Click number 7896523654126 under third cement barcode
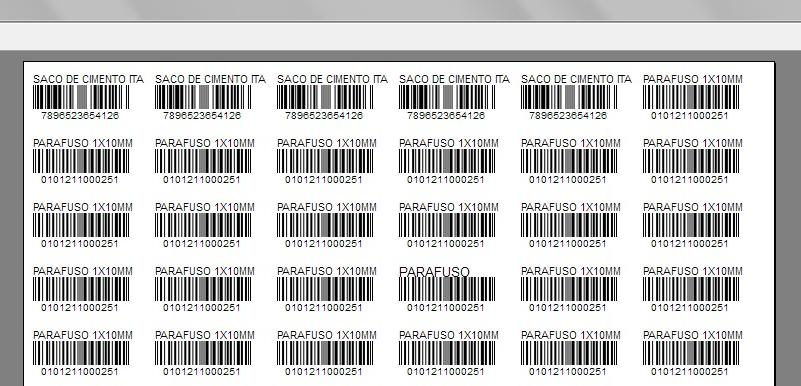Viewport: 801px width, 386px height. click(324, 116)
